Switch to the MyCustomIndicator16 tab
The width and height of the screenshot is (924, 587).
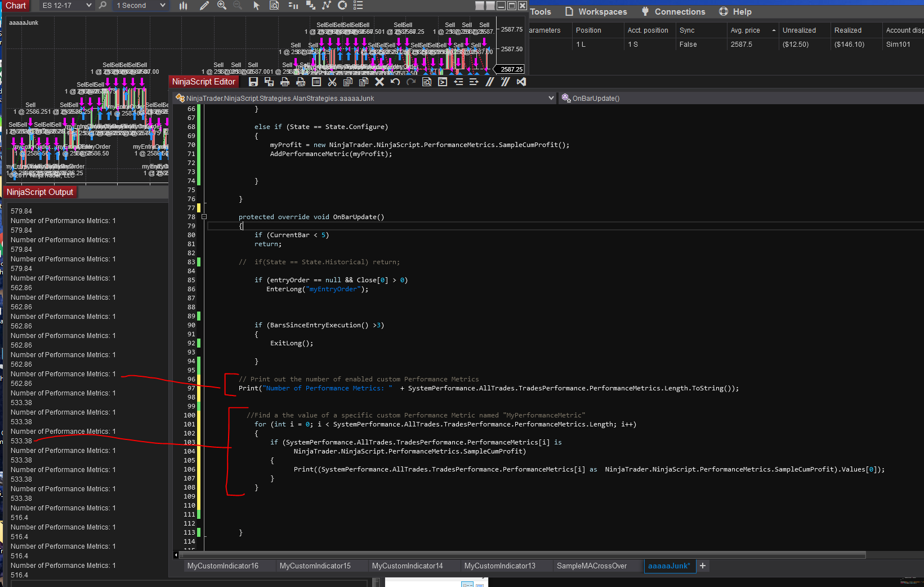click(x=223, y=566)
